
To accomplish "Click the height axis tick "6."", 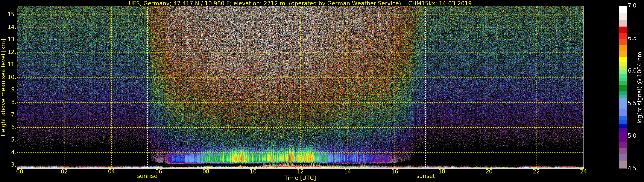I will click(x=13, y=127).
